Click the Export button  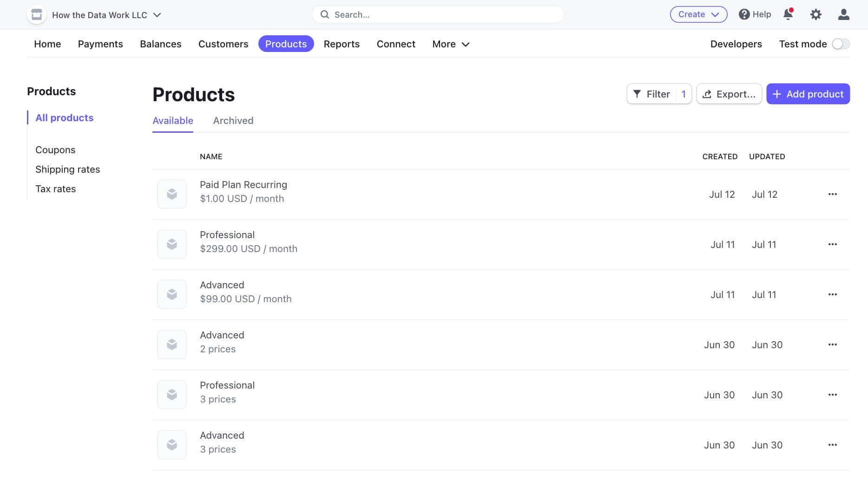pyautogui.click(x=729, y=94)
